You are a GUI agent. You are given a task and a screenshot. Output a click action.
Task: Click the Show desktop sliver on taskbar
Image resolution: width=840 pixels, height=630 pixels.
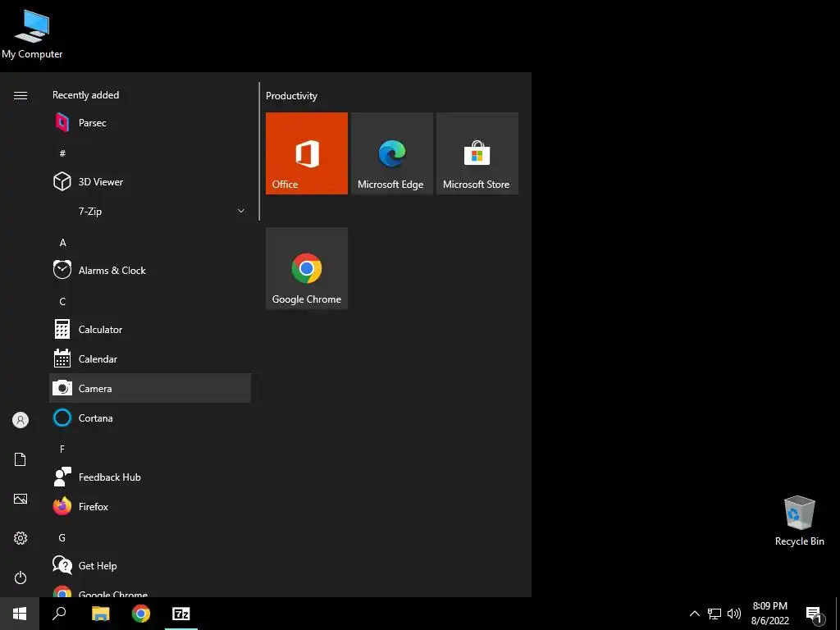pyautogui.click(x=838, y=614)
